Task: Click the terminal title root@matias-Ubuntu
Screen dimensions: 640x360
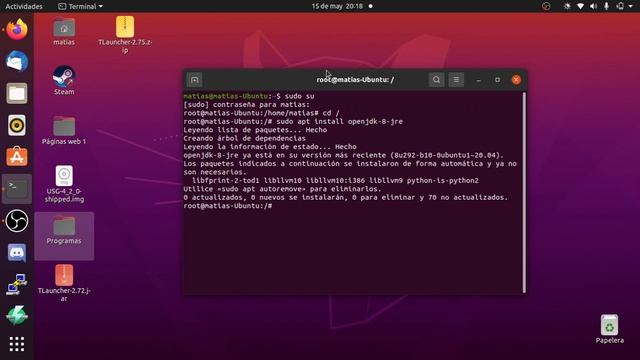Action: [355, 80]
